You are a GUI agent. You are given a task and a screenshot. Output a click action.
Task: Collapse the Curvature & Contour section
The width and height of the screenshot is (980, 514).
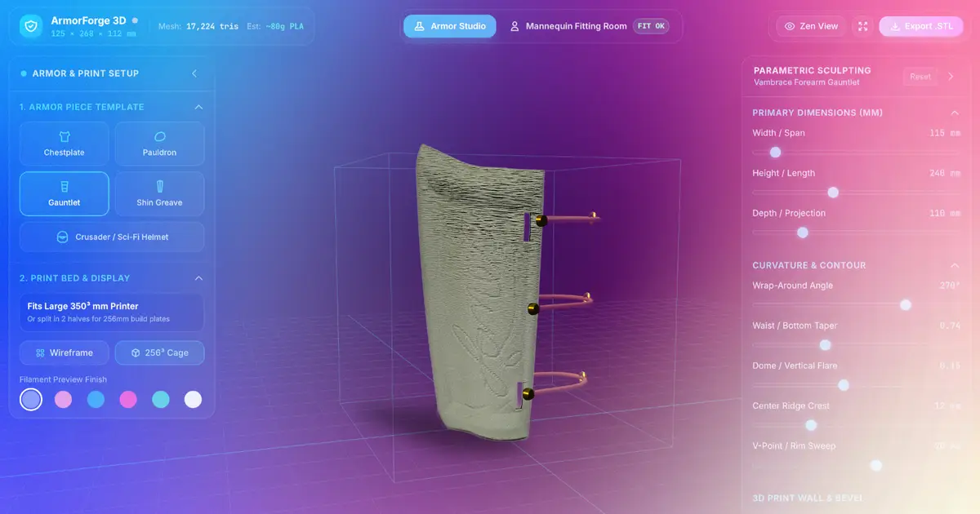click(x=955, y=265)
